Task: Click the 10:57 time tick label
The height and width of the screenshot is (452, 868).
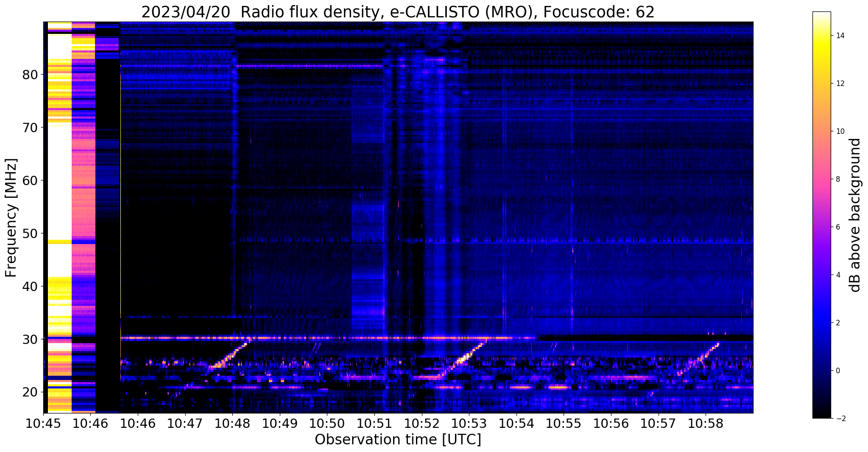Action: click(x=659, y=423)
